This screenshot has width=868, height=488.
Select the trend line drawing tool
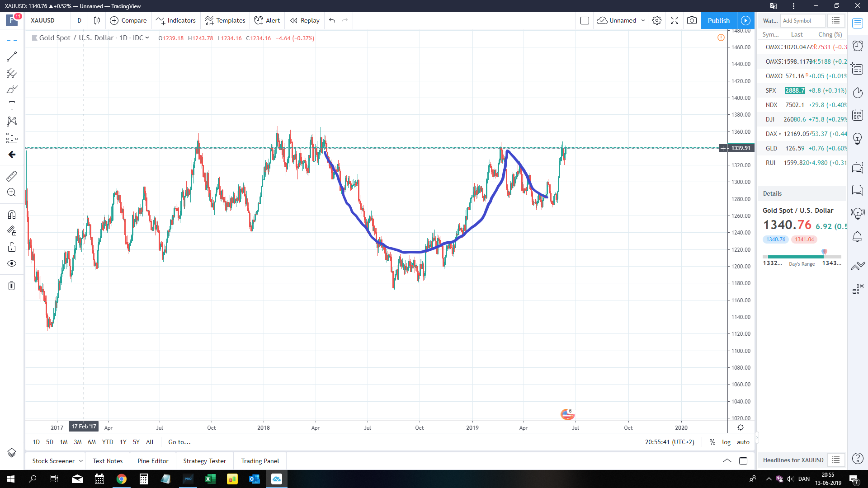pyautogui.click(x=12, y=56)
